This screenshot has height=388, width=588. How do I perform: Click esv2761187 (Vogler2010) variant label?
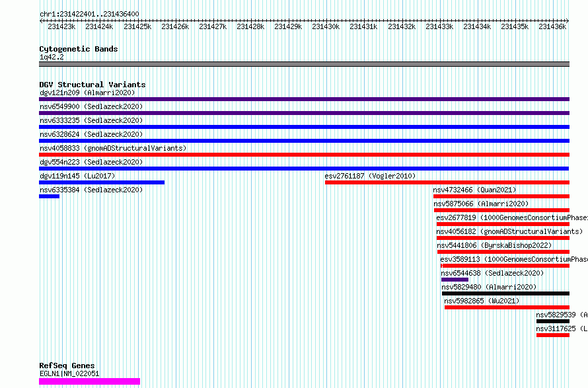tap(370, 176)
